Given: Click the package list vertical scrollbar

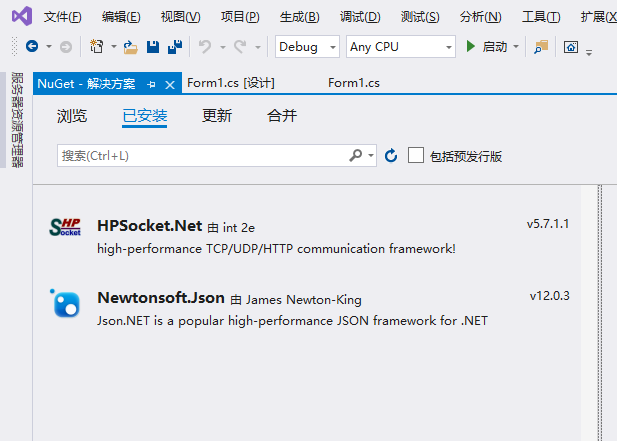Looking at the screenshot, I should pos(589,313).
